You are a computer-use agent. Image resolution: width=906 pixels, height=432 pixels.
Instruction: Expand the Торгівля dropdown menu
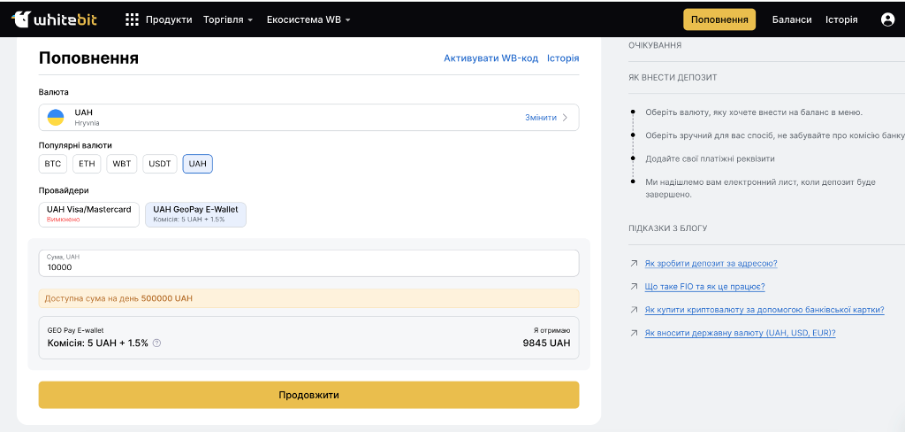[x=228, y=20]
